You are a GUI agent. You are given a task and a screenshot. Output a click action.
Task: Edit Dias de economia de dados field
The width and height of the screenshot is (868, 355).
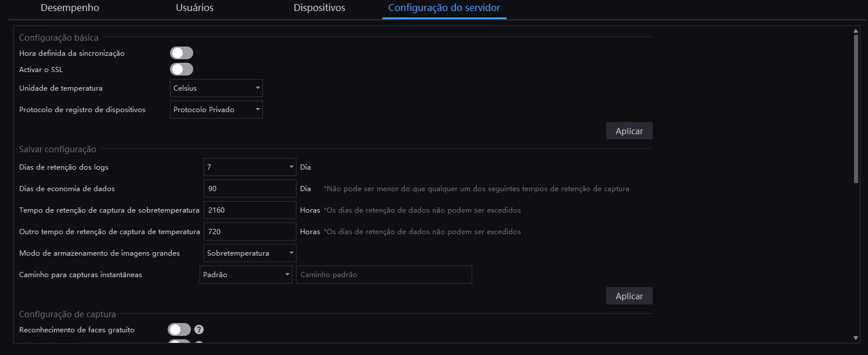coord(250,189)
